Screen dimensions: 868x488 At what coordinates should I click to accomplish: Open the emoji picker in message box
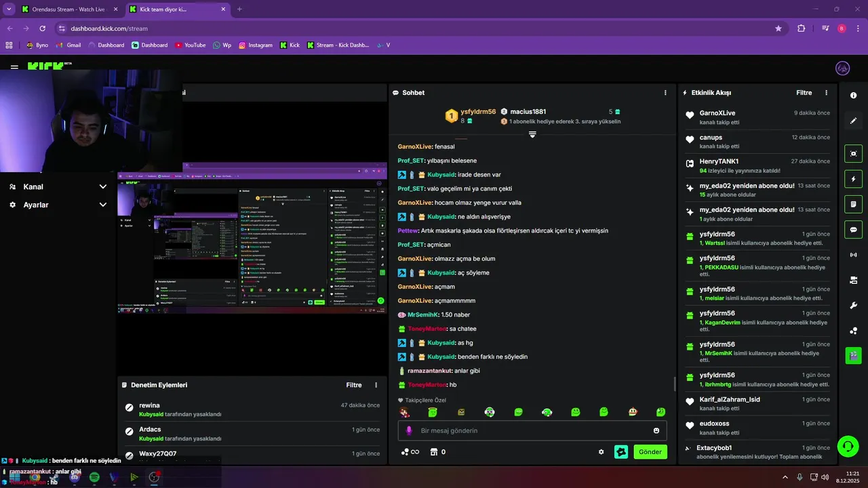[x=656, y=430]
